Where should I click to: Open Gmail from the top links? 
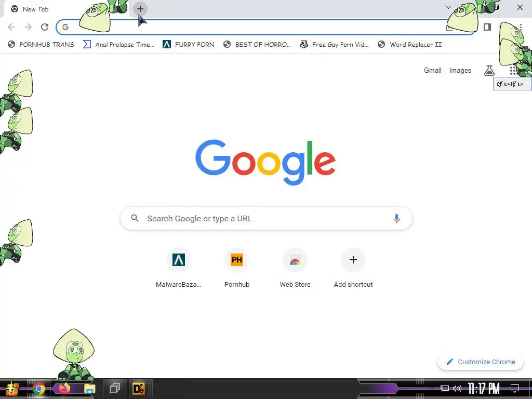click(433, 71)
